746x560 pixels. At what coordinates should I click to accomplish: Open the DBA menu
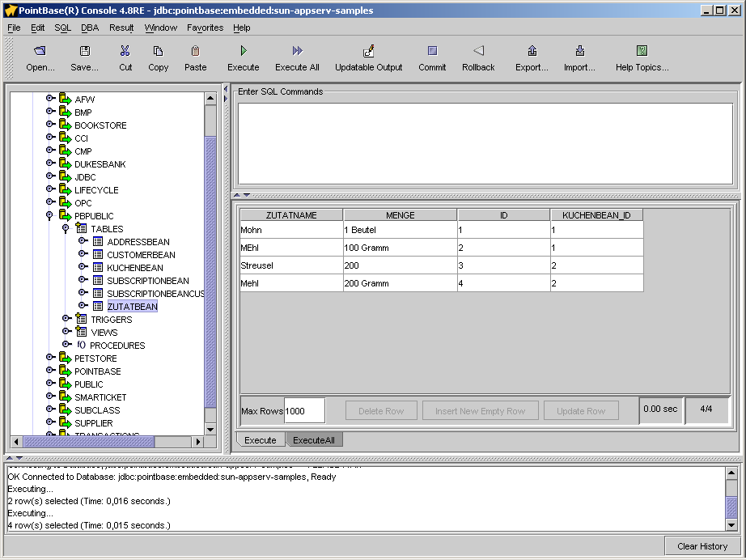tap(90, 28)
